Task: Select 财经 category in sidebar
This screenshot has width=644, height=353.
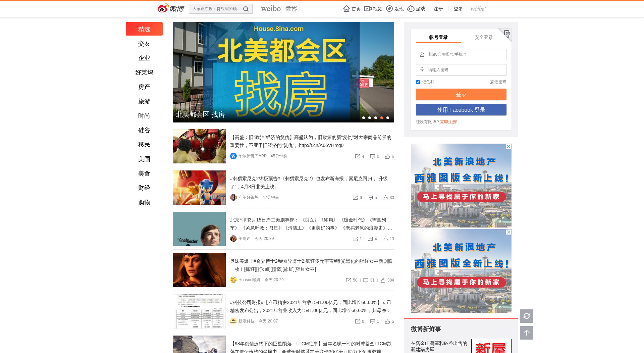Action: pos(144,188)
